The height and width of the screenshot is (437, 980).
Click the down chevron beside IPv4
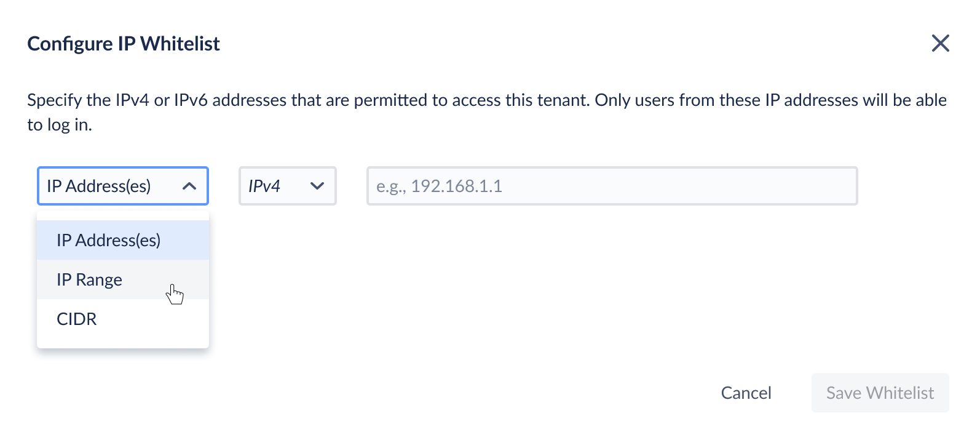pyautogui.click(x=317, y=186)
